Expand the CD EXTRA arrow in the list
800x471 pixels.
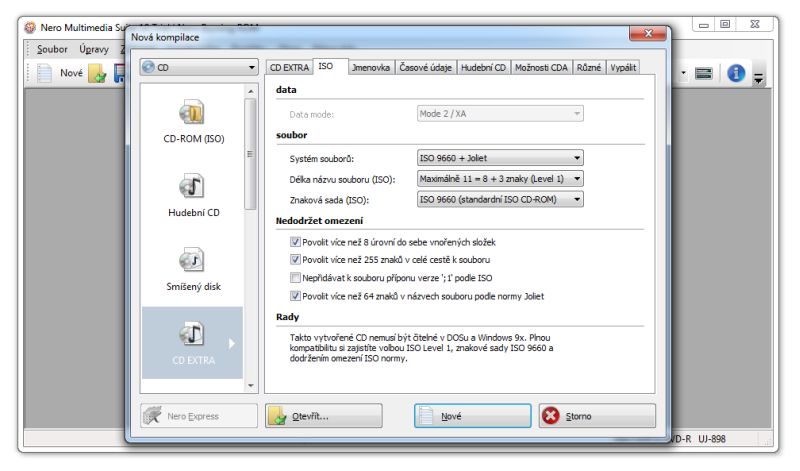point(232,343)
